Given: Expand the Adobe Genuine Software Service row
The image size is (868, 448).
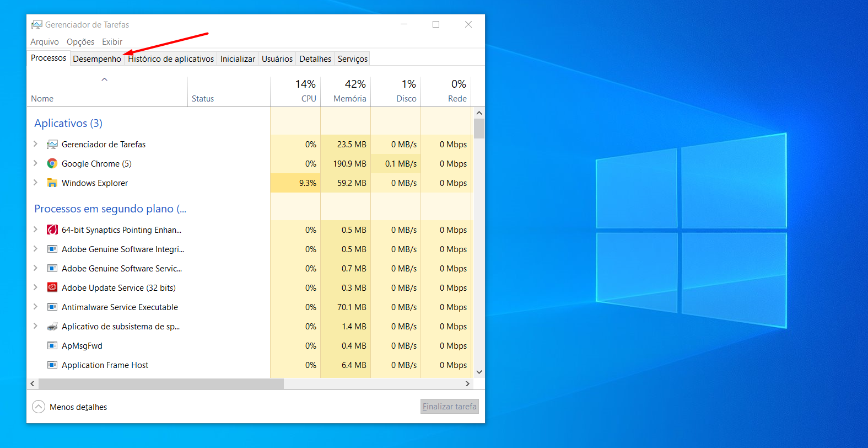Looking at the screenshot, I should (35, 268).
